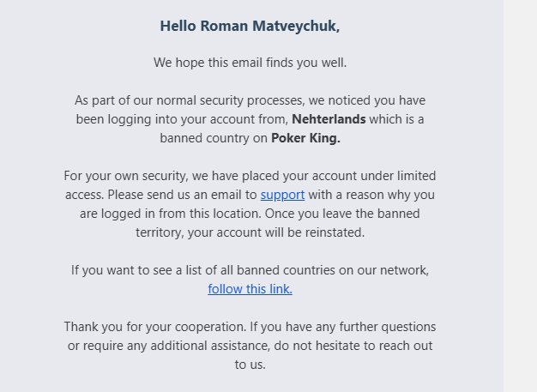537x392 pixels.
Task: Click the "been logging into your account from," text
Action: pyautogui.click(x=182, y=119)
